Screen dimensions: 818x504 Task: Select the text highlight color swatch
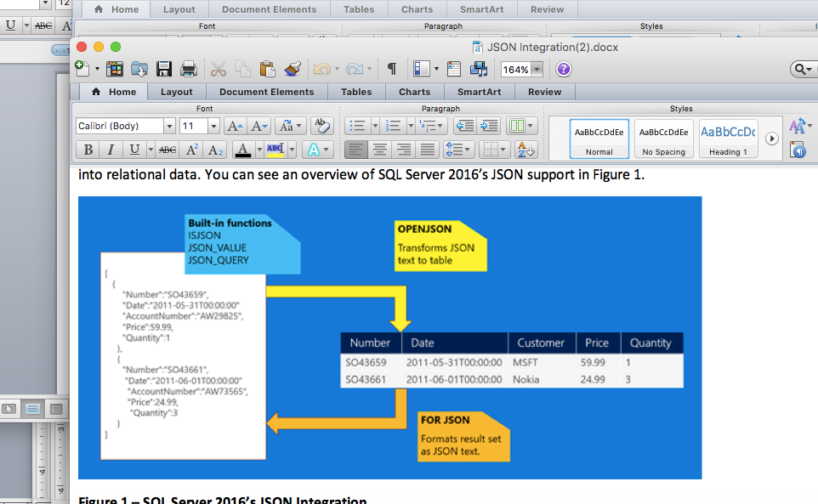pos(274,149)
